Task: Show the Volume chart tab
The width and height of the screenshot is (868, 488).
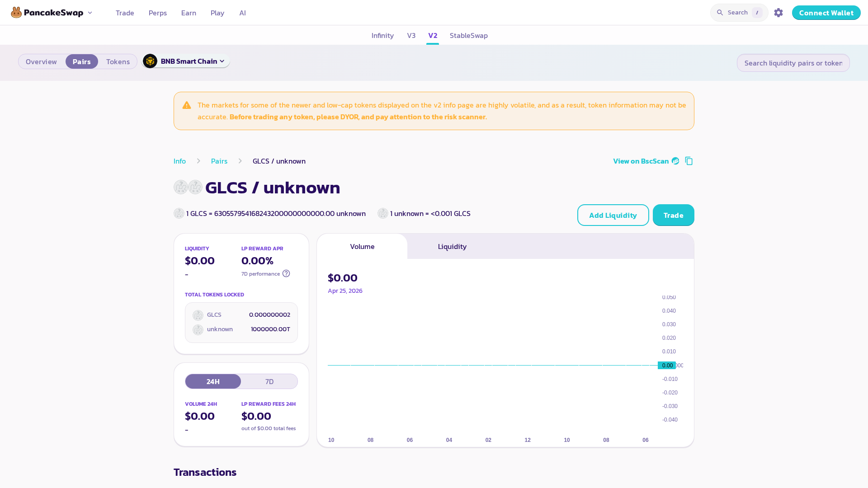Action: coord(362,246)
